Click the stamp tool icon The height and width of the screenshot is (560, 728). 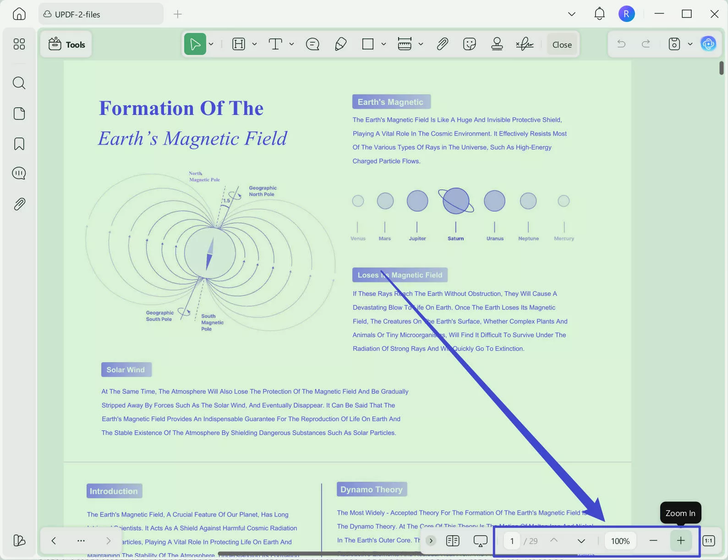[x=497, y=44]
